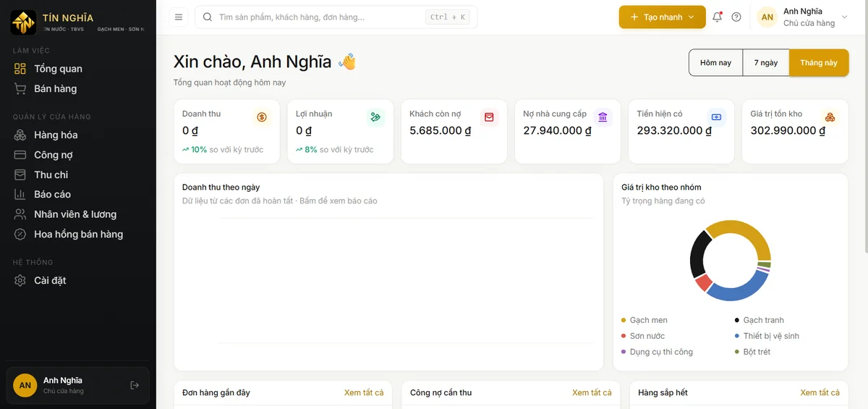868x409 pixels.
Task: Click the Thu chi archive icon
Action: (20, 174)
